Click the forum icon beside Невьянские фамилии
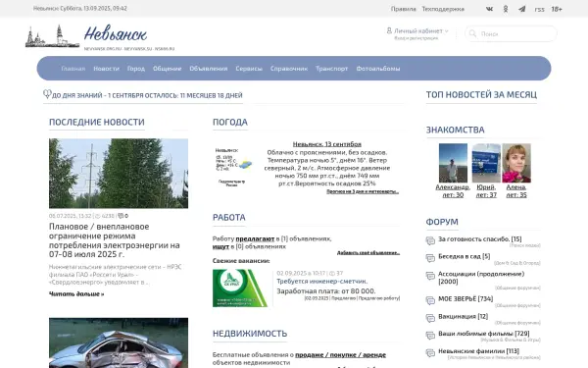Image resolution: width=588 pixels, height=368 pixels. pyautogui.click(x=430, y=353)
